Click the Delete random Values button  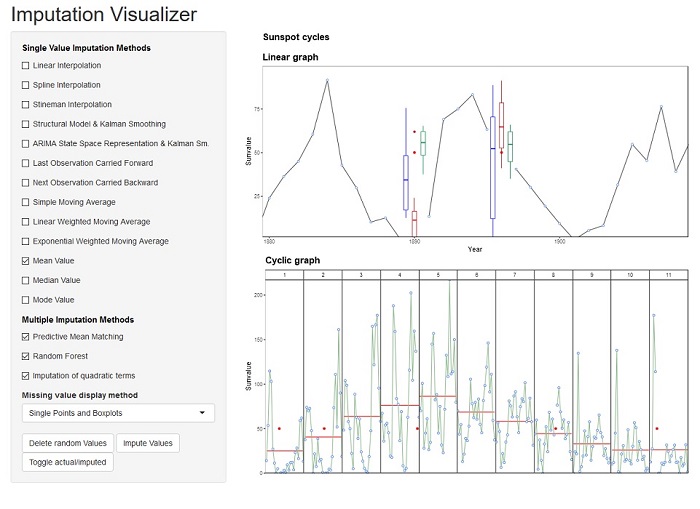(x=68, y=443)
